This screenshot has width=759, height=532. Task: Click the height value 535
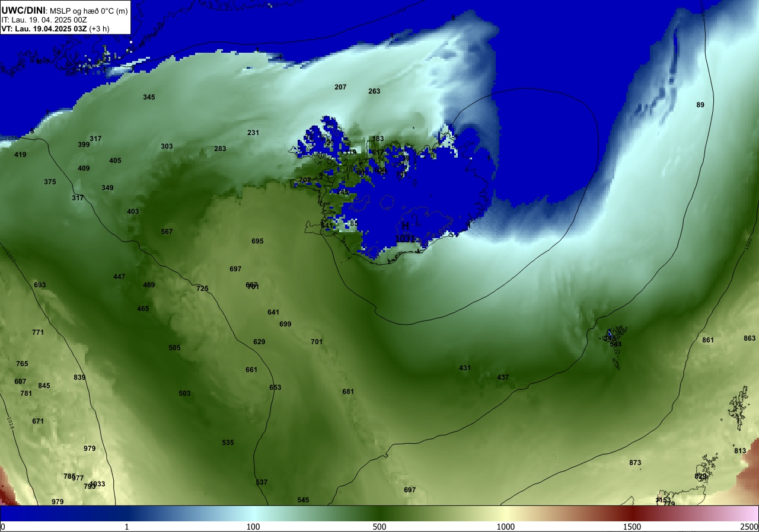pyautogui.click(x=228, y=443)
